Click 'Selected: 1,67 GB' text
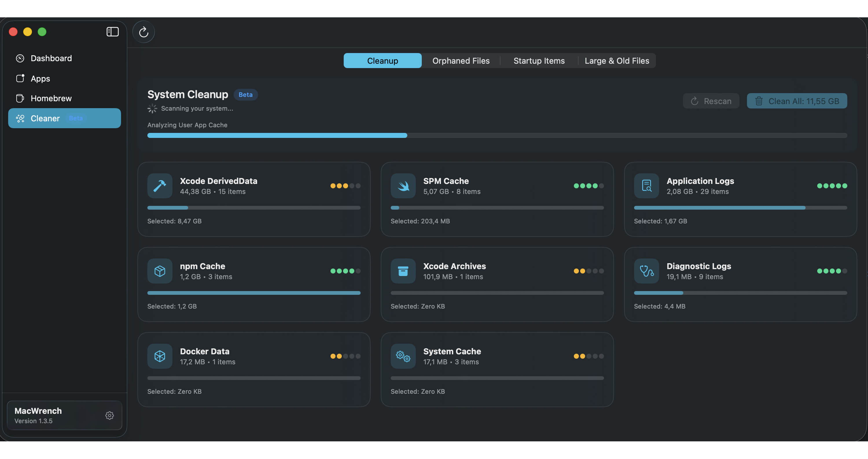 (x=661, y=221)
